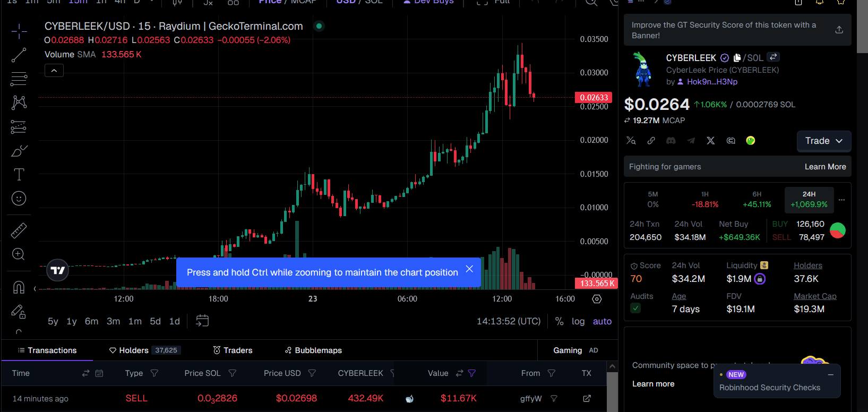Search CYBERLEEK on X

631,141
